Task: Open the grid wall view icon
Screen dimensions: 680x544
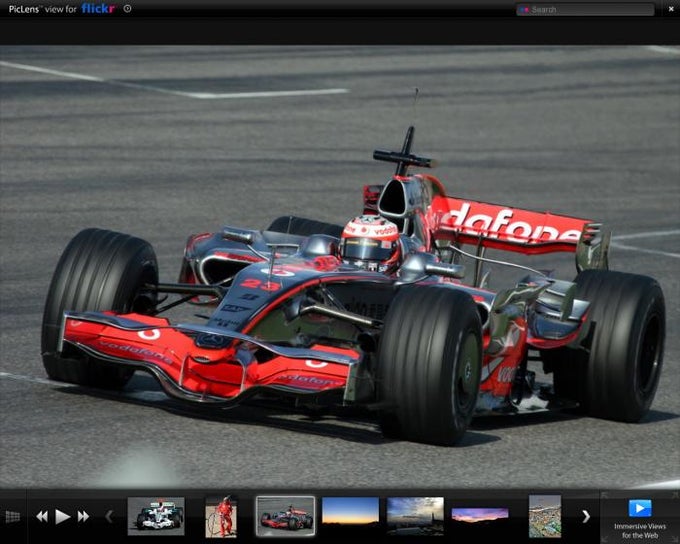Action: 13,517
